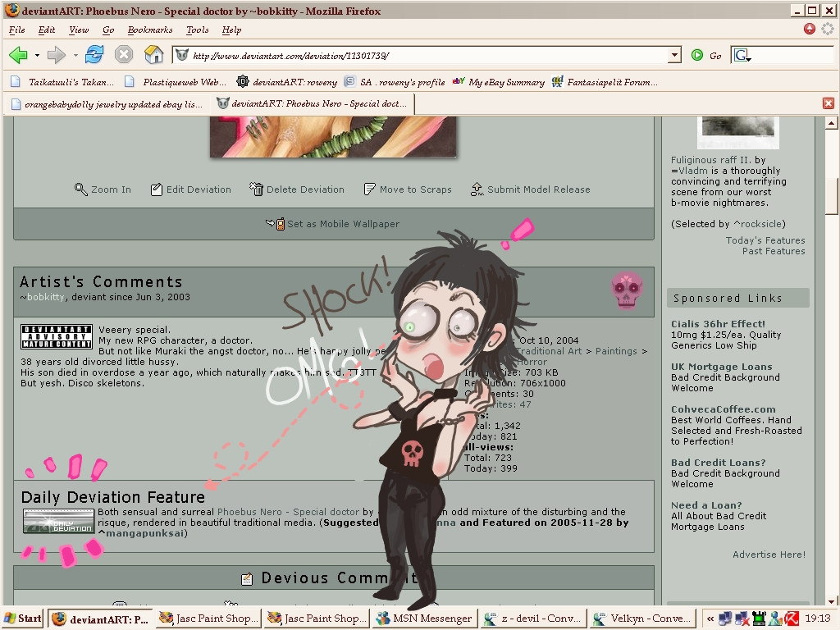The height and width of the screenshot is (630, 840).
Task: Click the pink skull icon in Artist's Comments
Action: point(627,290)
